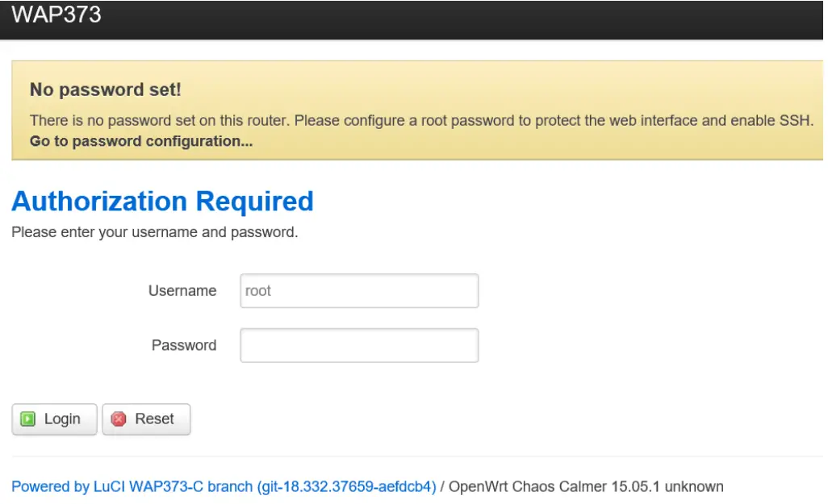The image size is (828, 504).
Task: Click the 'Authorization Required' heading
Action: point(162,201)
